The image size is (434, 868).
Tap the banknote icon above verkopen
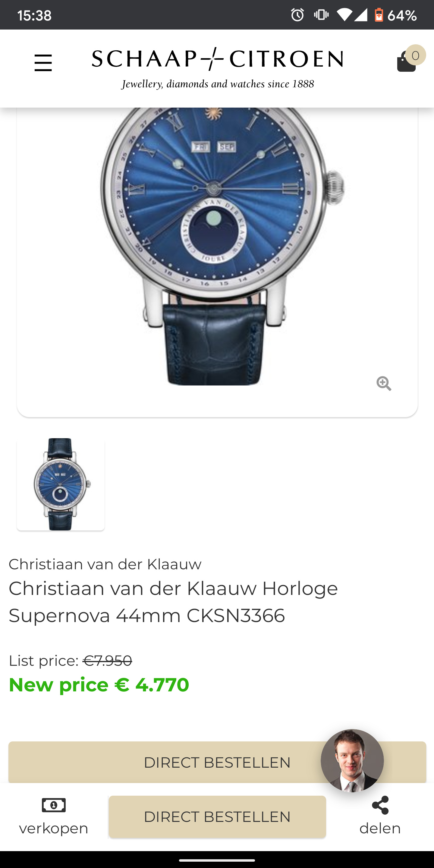point(54,805)
